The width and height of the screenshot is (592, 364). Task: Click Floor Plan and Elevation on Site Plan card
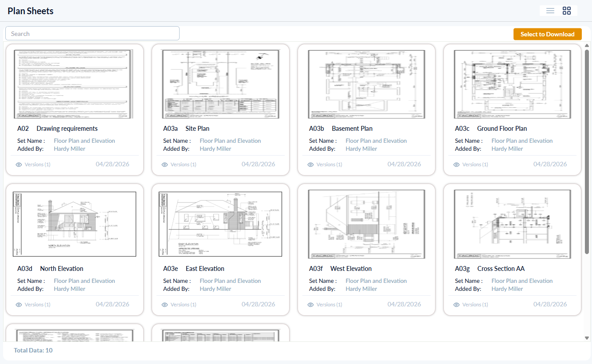230,141
